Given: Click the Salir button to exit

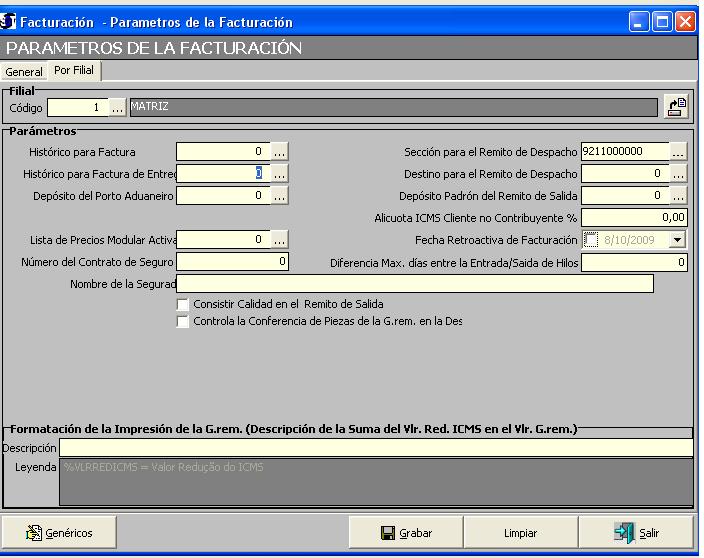Looking at the screenshot, I should coord(637,534).
